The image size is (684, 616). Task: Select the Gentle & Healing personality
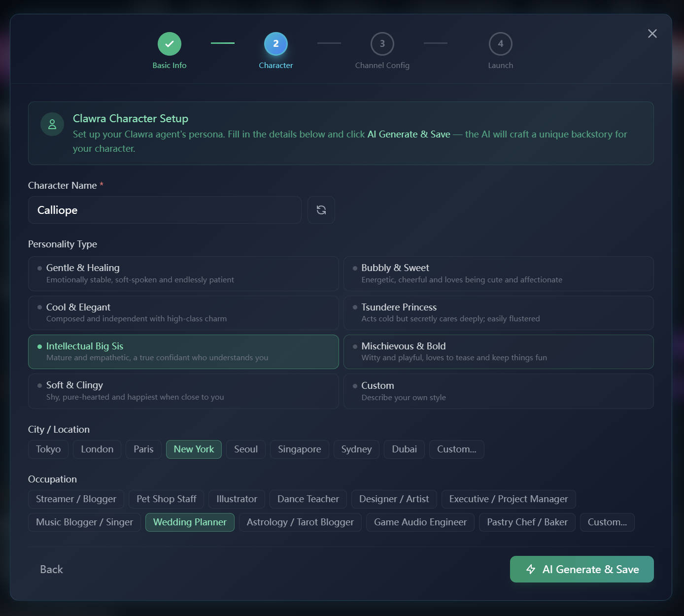coord(183,274)
